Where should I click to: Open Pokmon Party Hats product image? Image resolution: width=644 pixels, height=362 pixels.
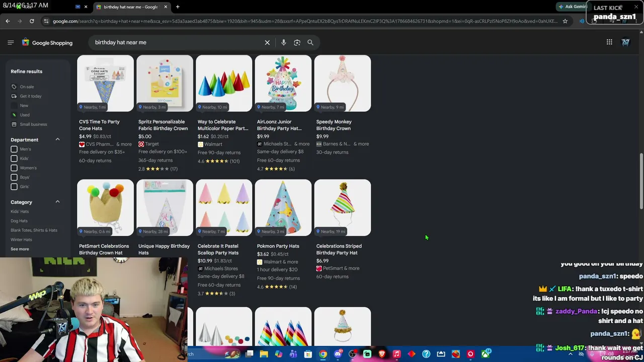pos(283,208)
